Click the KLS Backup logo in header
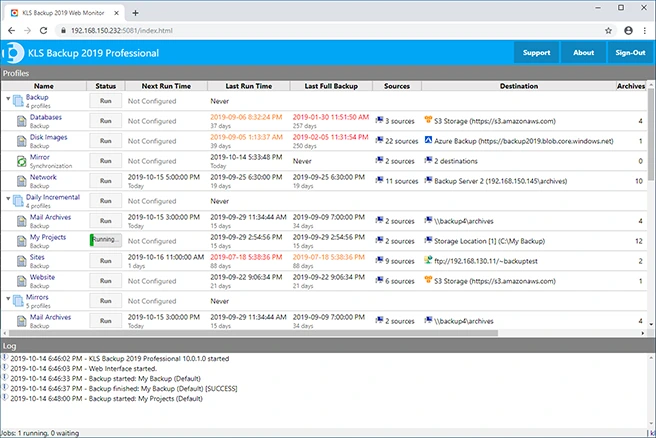The image size is (656, 438). point(13,53)
